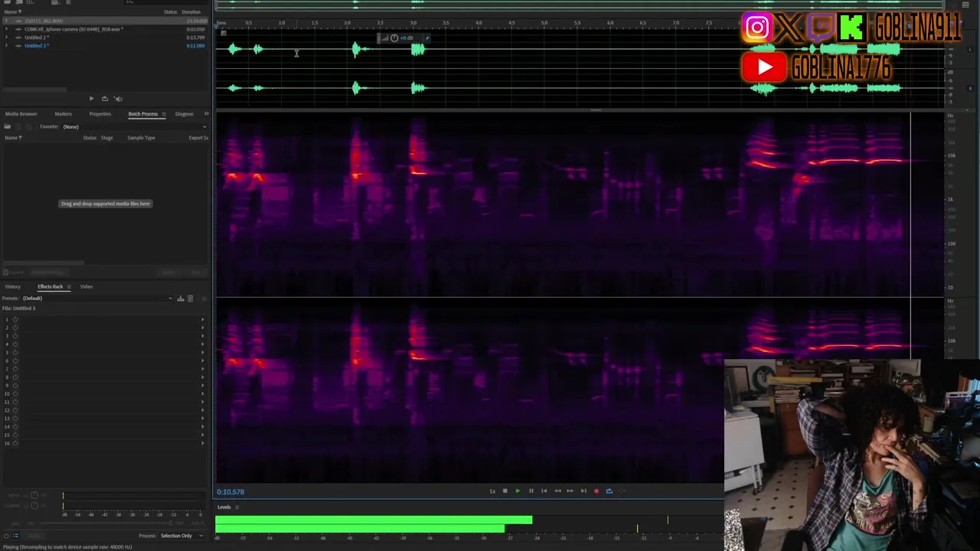Start recording with the red Record button
Viewport: 980px width, 551px height.
[x=596, y=491]
